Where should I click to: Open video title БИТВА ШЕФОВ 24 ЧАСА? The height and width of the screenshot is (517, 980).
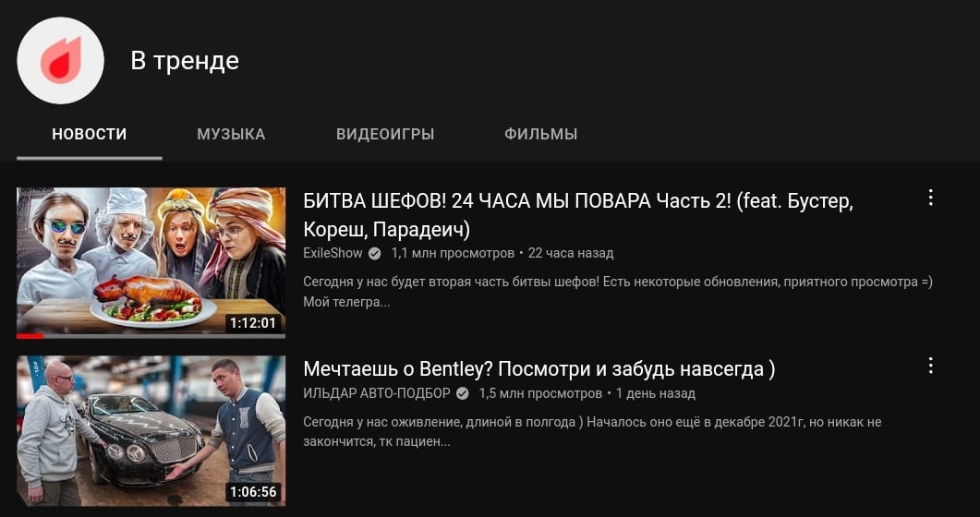578,215
